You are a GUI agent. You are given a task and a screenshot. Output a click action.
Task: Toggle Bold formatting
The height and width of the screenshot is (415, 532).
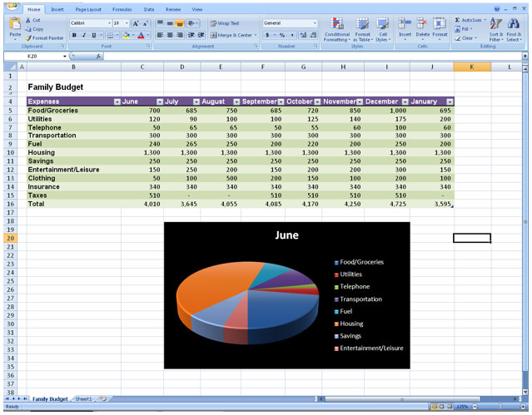coord(73,36)
